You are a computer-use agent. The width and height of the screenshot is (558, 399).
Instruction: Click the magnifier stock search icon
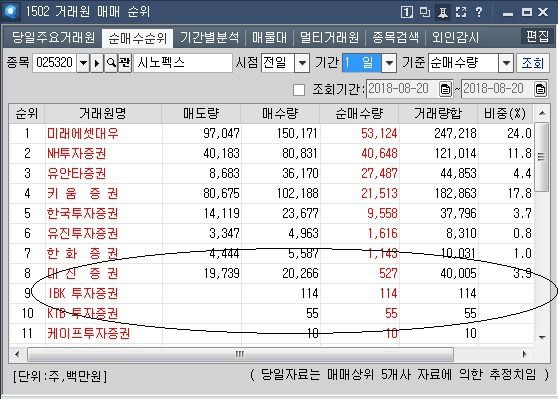coord(111,63)
